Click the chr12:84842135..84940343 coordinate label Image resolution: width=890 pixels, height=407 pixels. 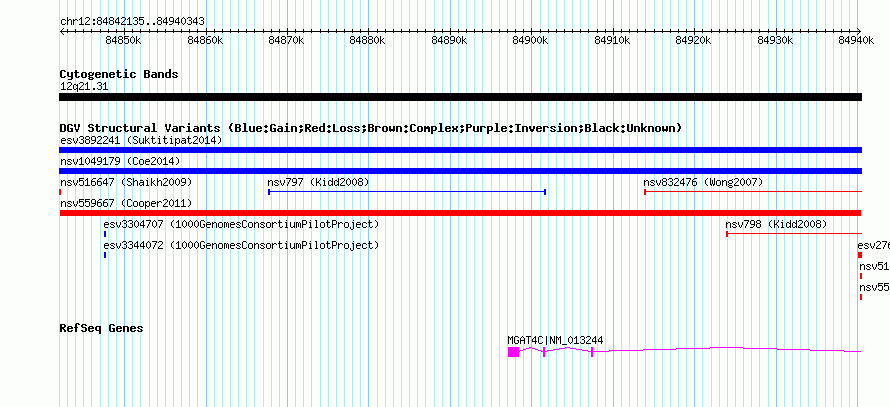pos(132,21)
